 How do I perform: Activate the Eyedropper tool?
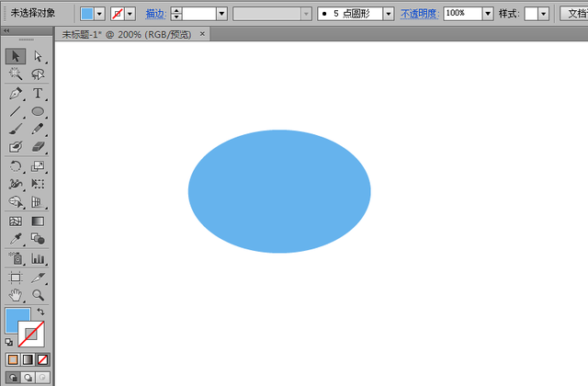pos(16,239)
